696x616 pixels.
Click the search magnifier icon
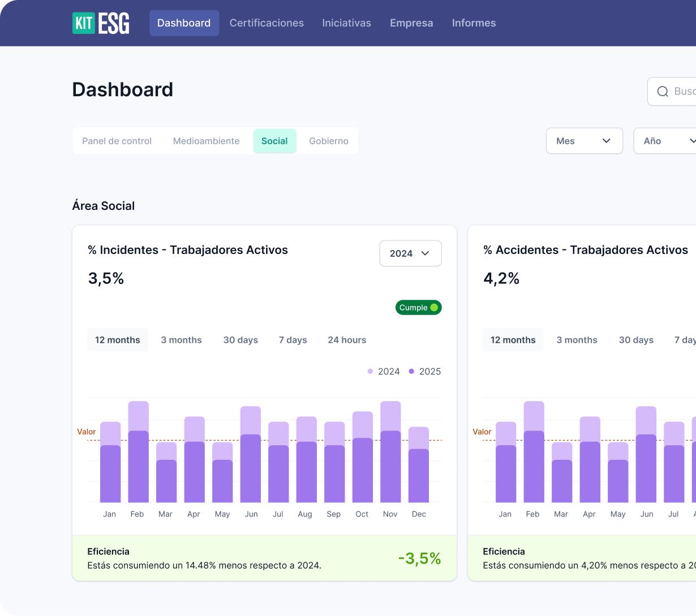click(x=662, y=92)
